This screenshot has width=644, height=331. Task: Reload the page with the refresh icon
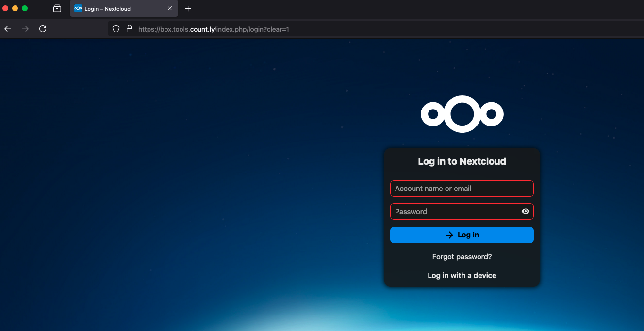[43, 29]
